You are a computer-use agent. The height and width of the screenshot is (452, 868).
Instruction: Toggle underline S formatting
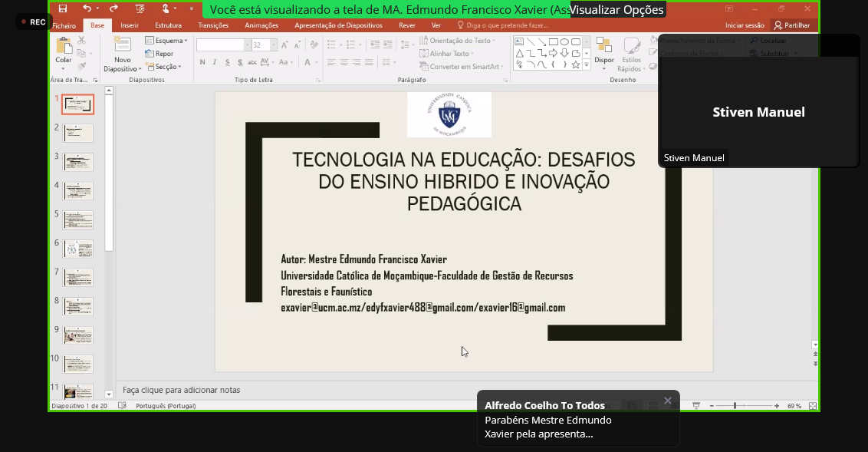click(227, 62)
